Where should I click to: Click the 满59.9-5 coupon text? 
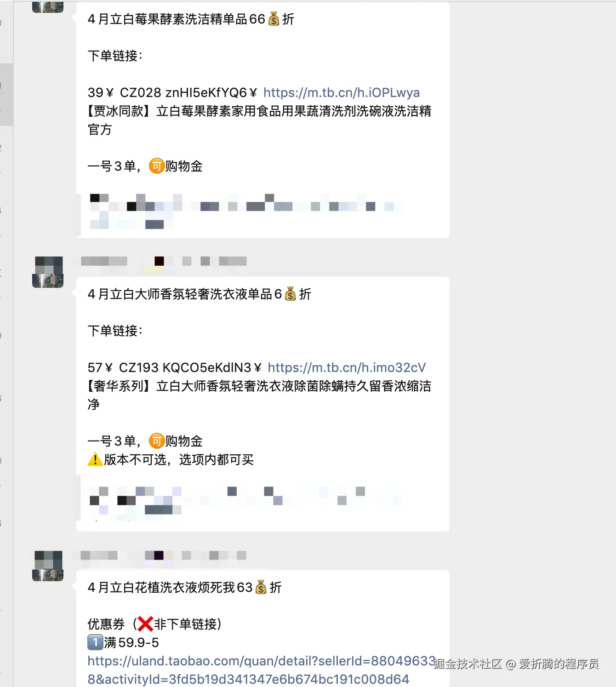[x=131, y=642]
